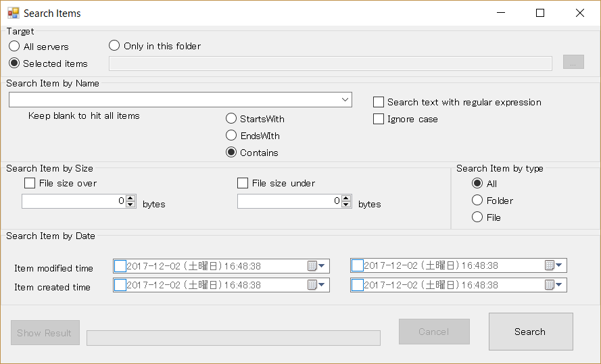
Task: Tick the Ignore case checkbox
Action: click(379, 119)
